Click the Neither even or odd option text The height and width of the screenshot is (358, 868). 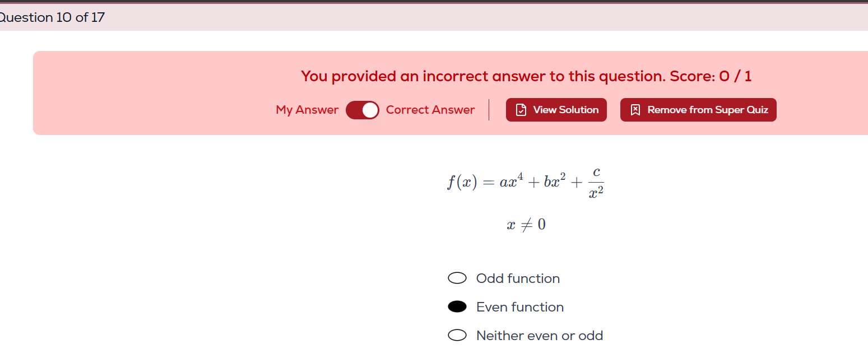[540, 336]
